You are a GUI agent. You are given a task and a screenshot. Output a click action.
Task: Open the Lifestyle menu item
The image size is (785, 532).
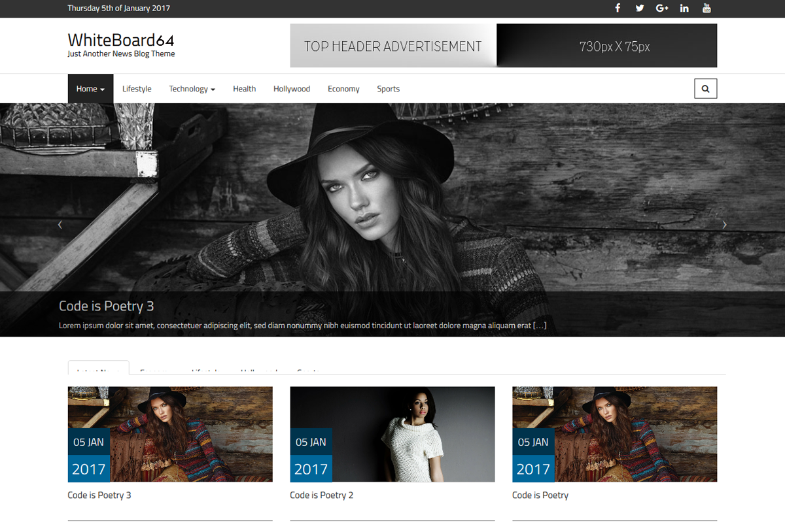137,89
